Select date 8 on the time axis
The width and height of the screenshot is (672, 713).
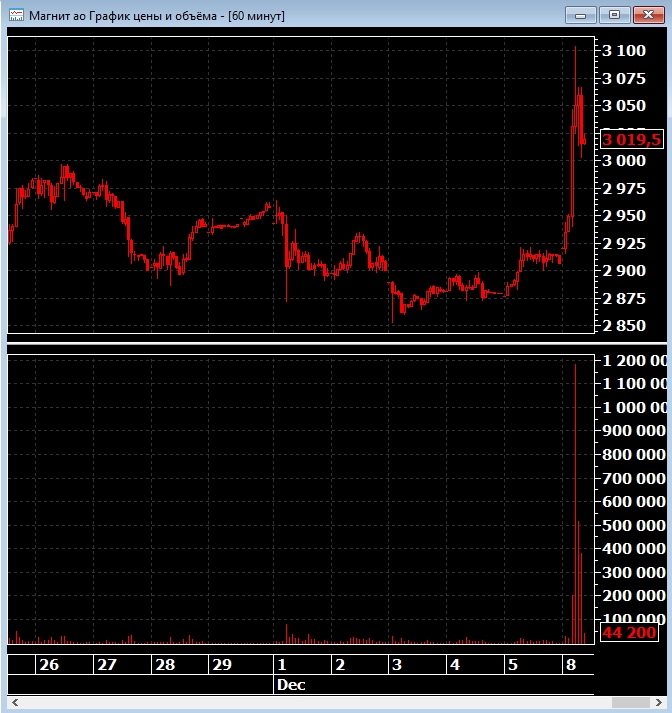click(570, 665)
